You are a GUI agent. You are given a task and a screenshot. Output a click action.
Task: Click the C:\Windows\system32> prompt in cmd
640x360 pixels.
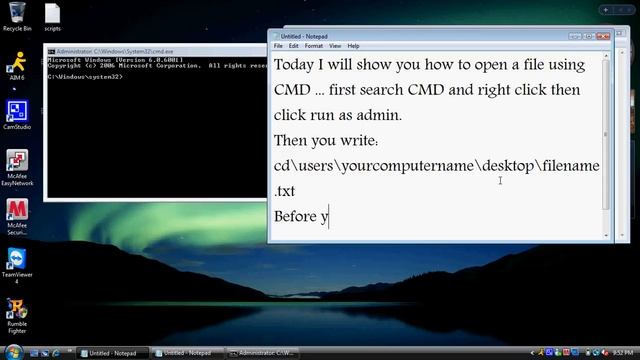pos(85,76)
